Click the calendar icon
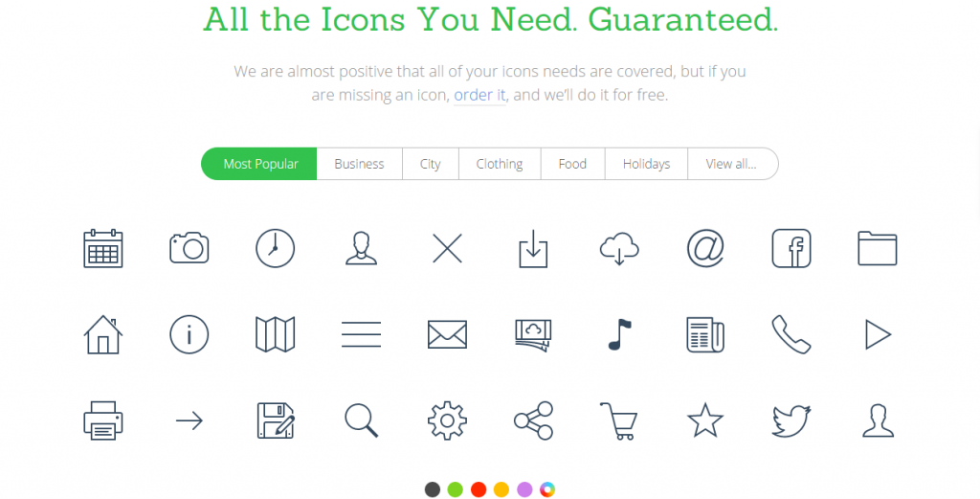Image resolution: width=980 pixels, height=499 pixels. tap(103, 248)
